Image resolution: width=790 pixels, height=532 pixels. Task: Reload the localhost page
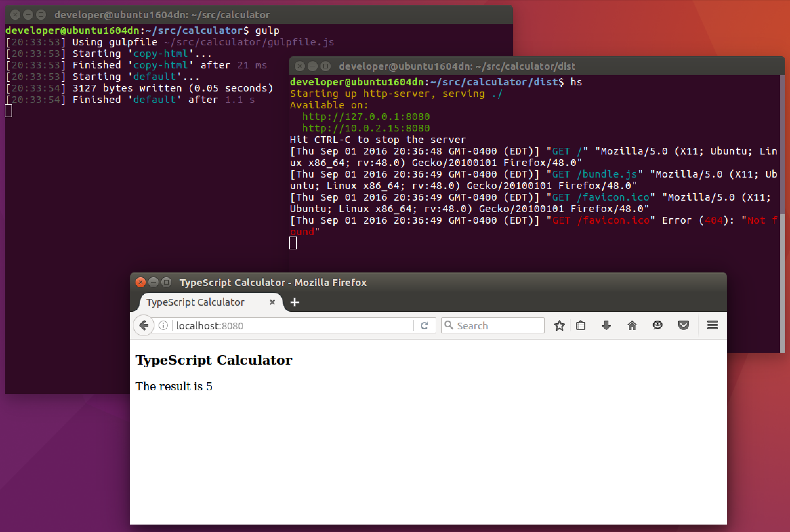pos(424,325)
